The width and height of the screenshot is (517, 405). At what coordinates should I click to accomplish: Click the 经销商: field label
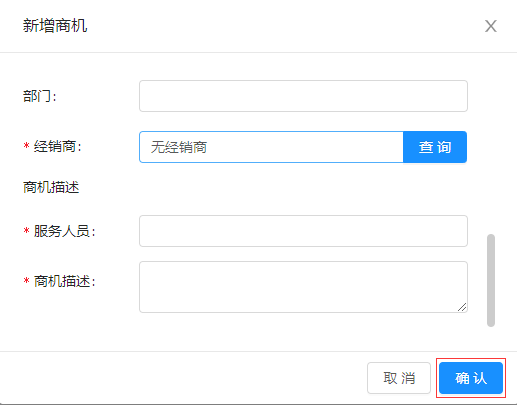click(58, 146)
